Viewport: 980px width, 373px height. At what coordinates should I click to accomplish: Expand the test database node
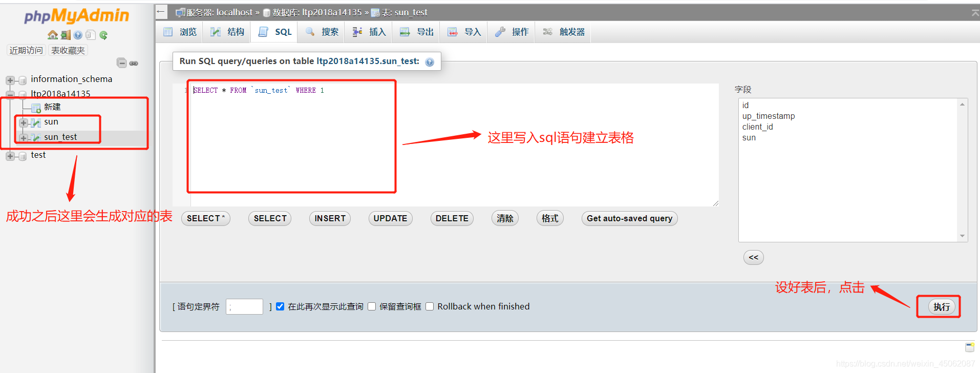pyautogui.click(x=10, y=156)
